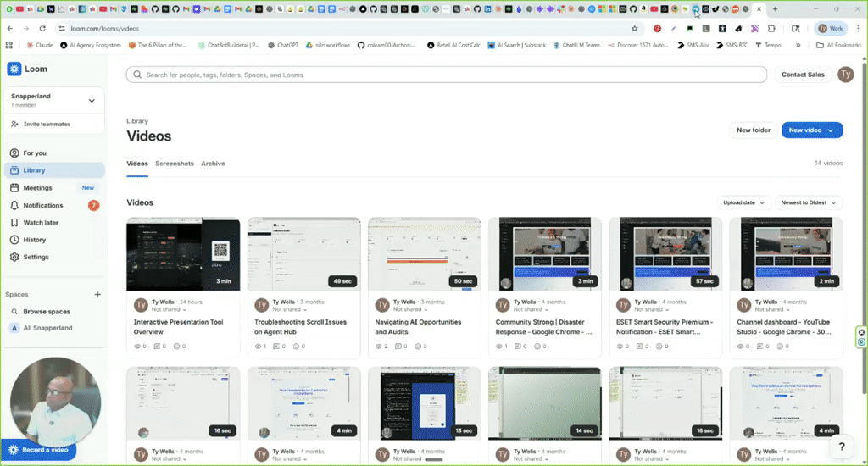Click the 13 sec video thumbnail
This screenshot has height=466, width=868.
pyautogui.click(x=425, y=403)
